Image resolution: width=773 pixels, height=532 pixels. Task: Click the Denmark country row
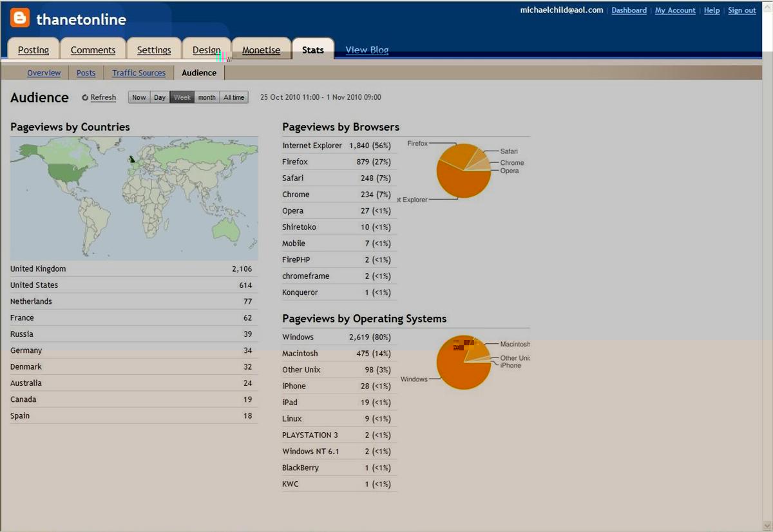tap(134, 367)
